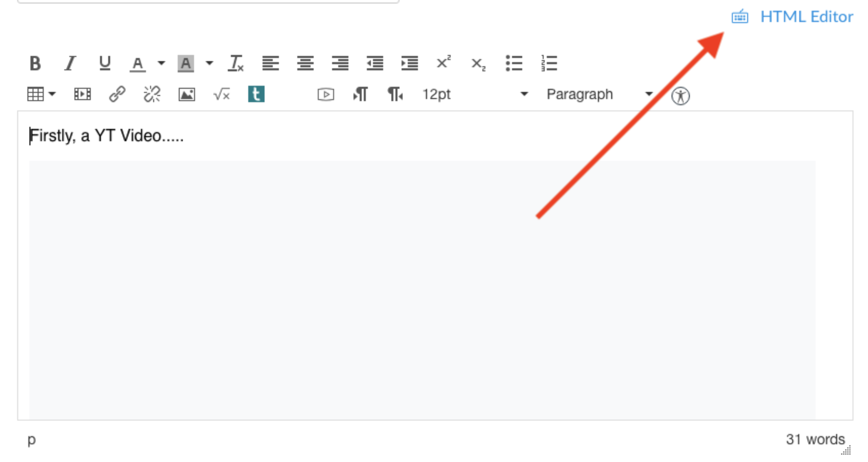
Task: Apply the text color button
Action: pos(138,64)
